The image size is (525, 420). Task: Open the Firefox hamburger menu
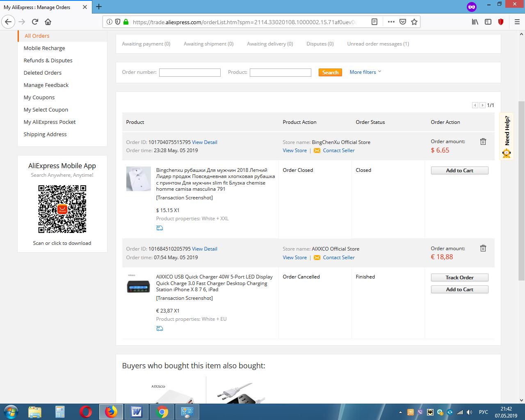[517, 22]
